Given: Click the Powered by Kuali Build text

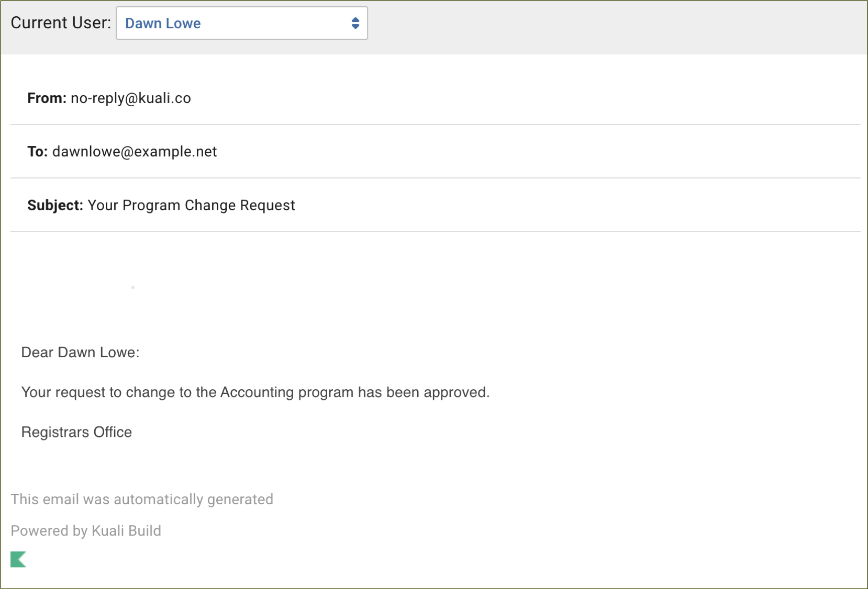Looking at the screenshot, I should pyautogui.click(x=85, y=530).
